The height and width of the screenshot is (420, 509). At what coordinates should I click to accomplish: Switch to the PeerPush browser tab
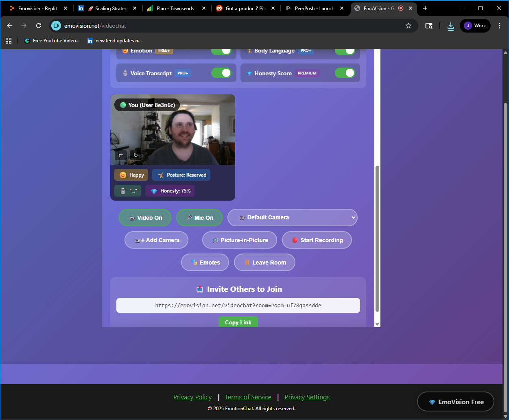tap(310, 8)
